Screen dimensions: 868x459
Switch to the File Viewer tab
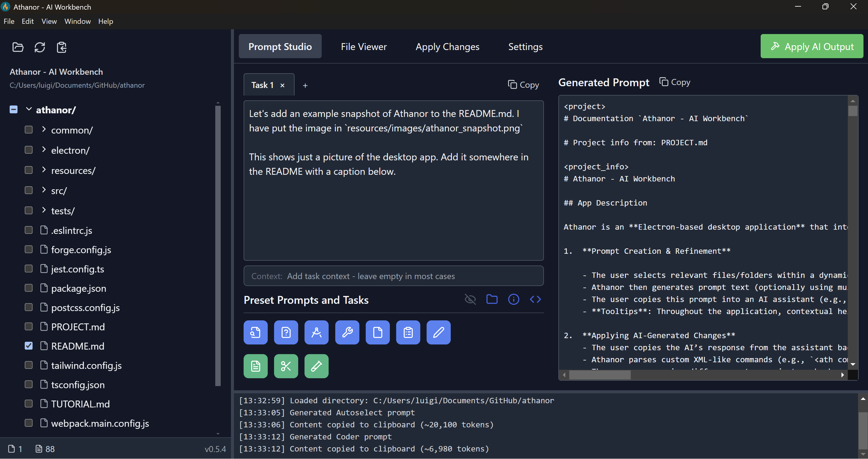tap(364, 46)
